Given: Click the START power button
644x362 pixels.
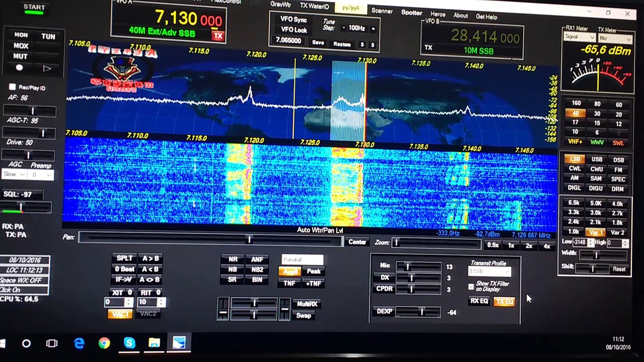Looking at the screenshot, I should [x=34, y=8].
